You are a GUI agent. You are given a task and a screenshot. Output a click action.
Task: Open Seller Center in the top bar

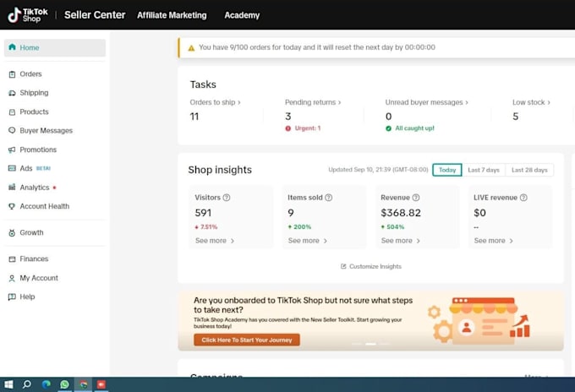[x=95, y=15]
